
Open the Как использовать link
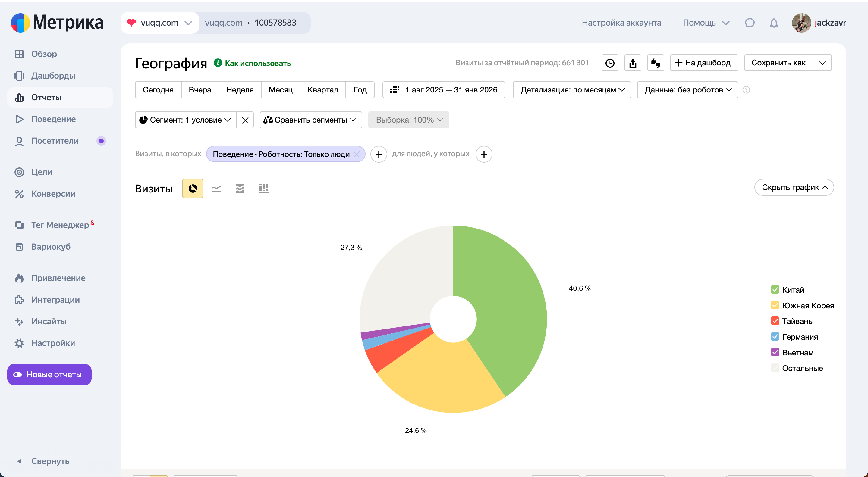point(257,63)
